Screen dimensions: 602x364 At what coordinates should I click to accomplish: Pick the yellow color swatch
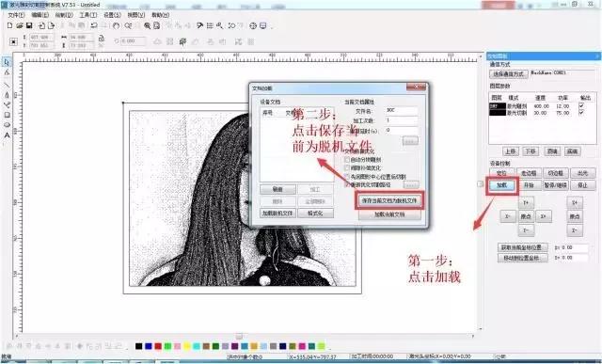186,346
